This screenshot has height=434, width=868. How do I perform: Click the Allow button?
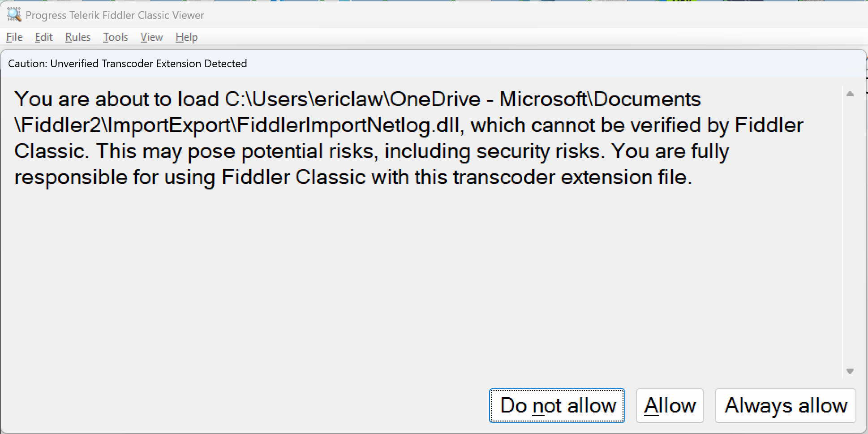click(670, 406)
